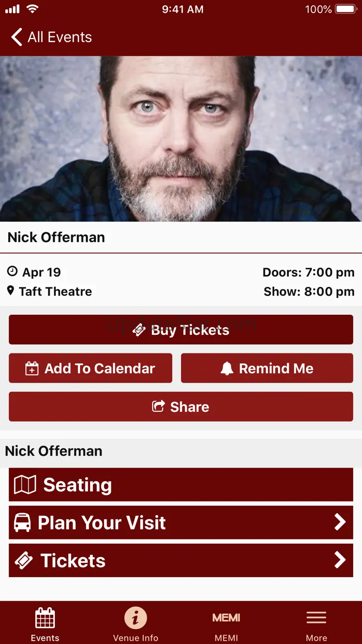Image resolution: width=362 pixels, height=644 pixels.
Task: Tap the bell icon on Remind Me
Action: click(x=226, y=369)
